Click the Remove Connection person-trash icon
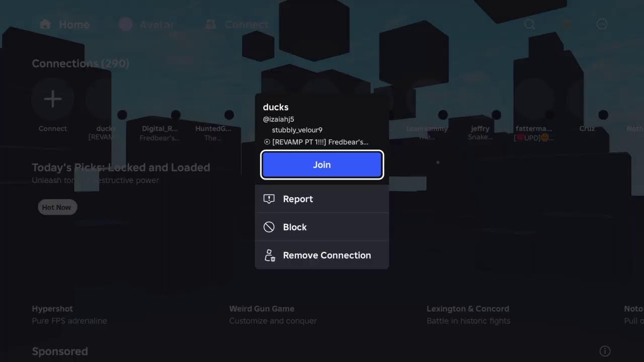 (x=270, y=255)
